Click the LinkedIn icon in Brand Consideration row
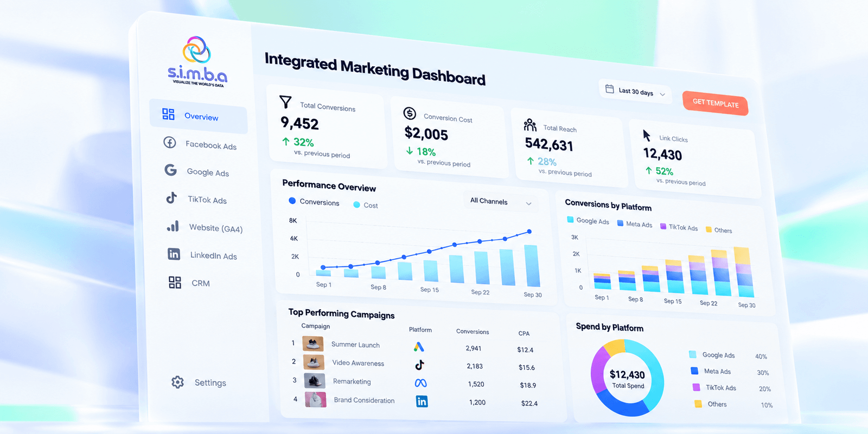 coord(422,401)
